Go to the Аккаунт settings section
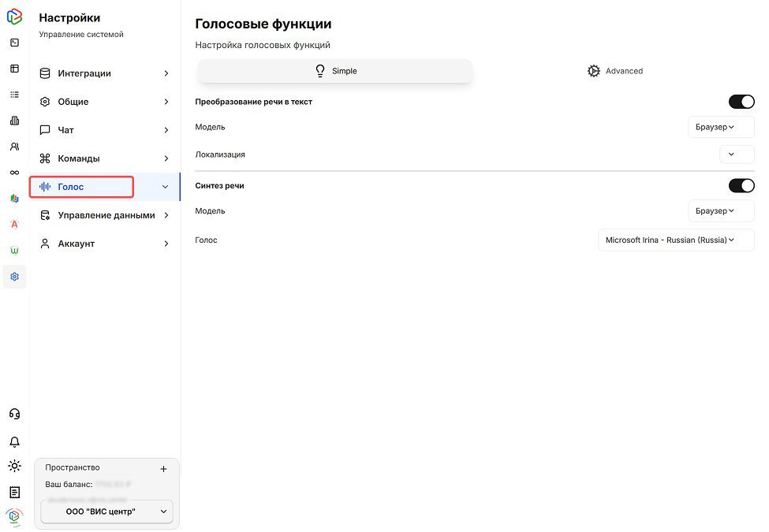This screenshot has height=532, width=769. pyautogui.click(x=105, y=244)
